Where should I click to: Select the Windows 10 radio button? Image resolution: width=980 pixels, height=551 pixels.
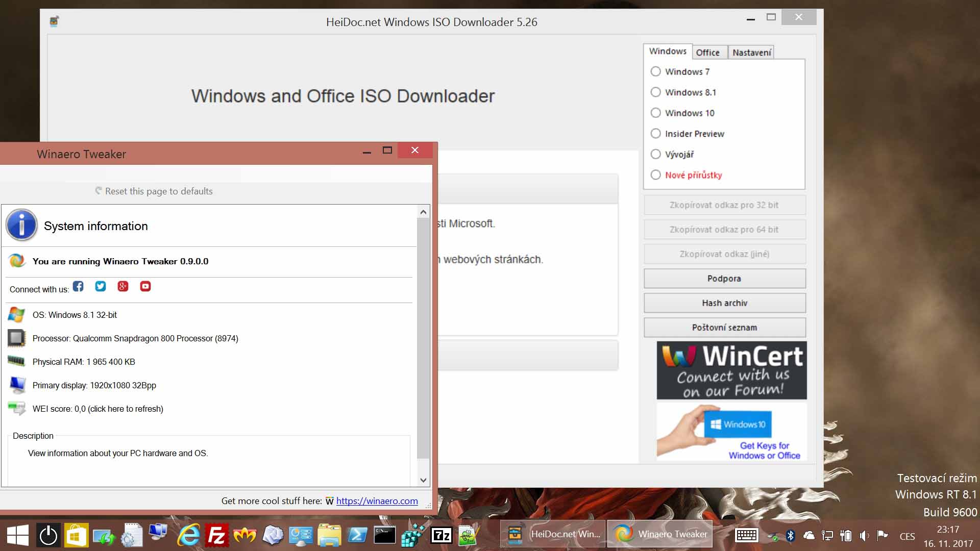pos(655,113)
